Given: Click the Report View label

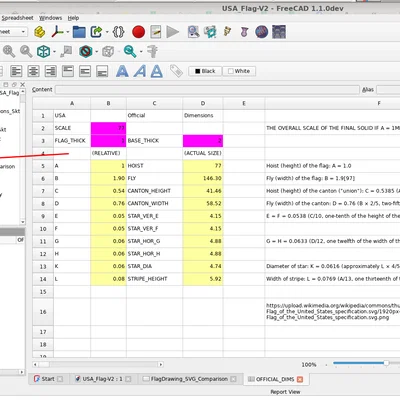Looking at the screenshot, I should coord(285,392).
